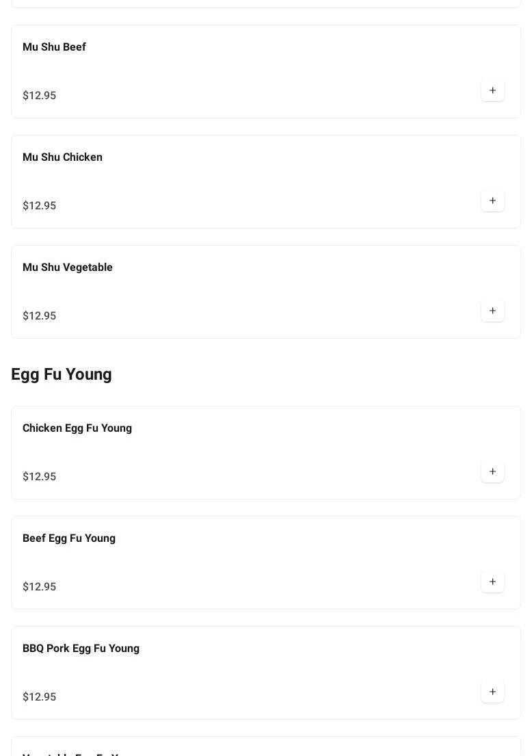
Task: Open the Beef Egg Fu Young title
Action: click(x=69, y=538)
